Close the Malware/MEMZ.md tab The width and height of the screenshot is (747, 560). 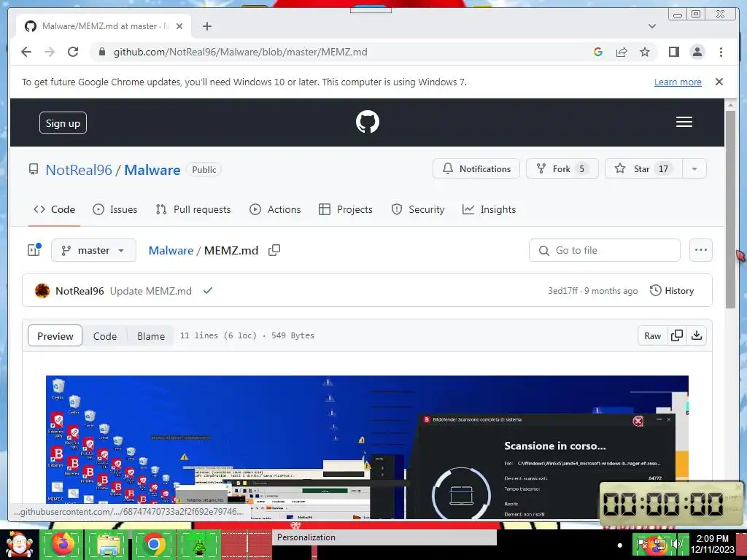pyautogui.click(x=179, y=26)
